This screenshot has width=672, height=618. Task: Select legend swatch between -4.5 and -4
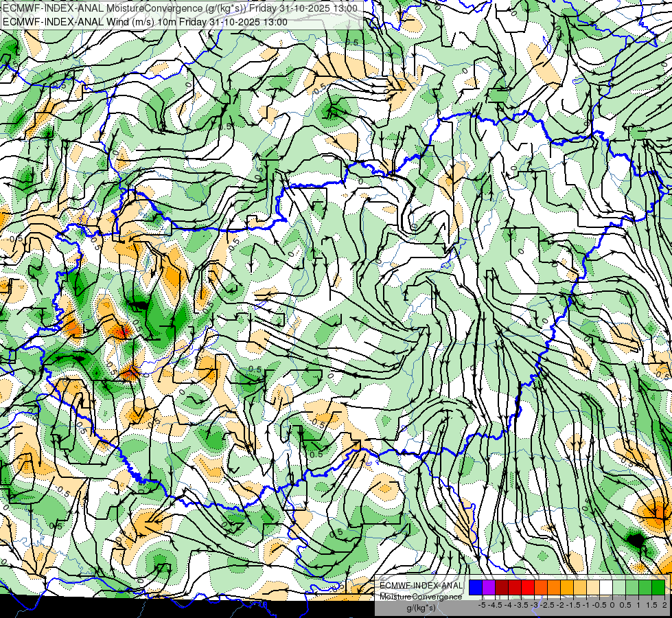[502, 587]
